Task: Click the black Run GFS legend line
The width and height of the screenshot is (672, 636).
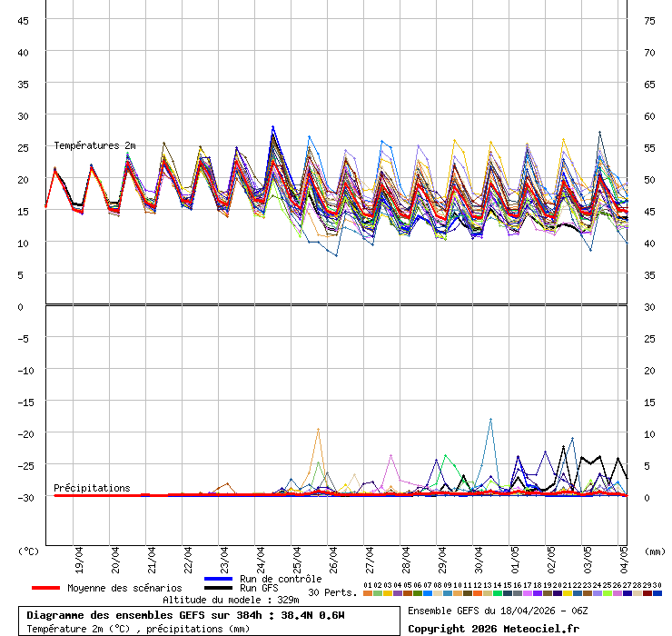Action: coord(219,588)
